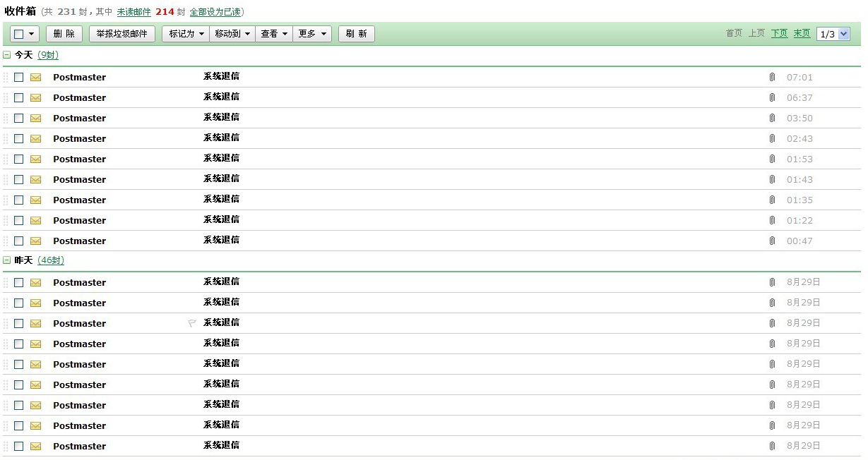The height and width of the screenshot is (460, 868).
Task: Open the 移动到 dropdown
Action: pyautogui.click(x=233, y=34)
